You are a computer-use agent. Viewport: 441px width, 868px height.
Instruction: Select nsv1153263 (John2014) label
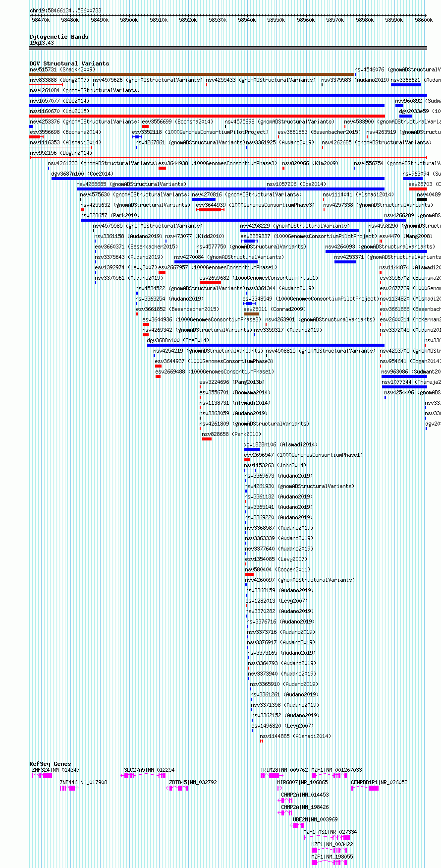coord(275,465)
